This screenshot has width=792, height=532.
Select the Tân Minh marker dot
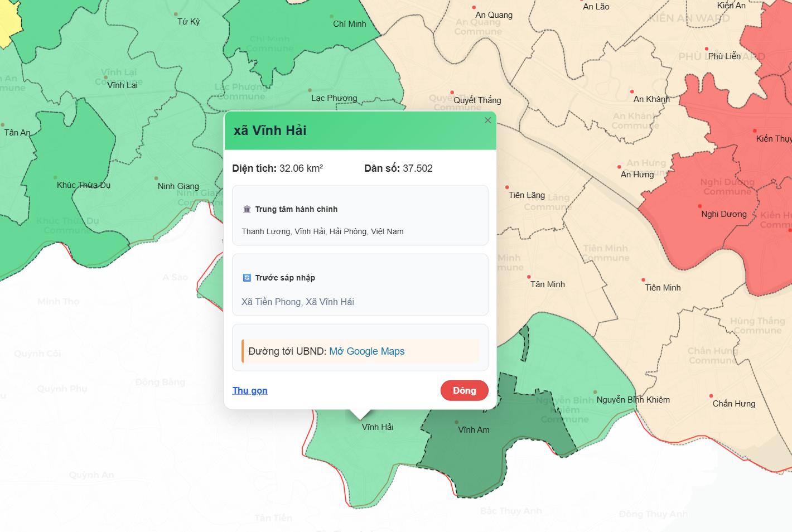(x=529, y=277)
